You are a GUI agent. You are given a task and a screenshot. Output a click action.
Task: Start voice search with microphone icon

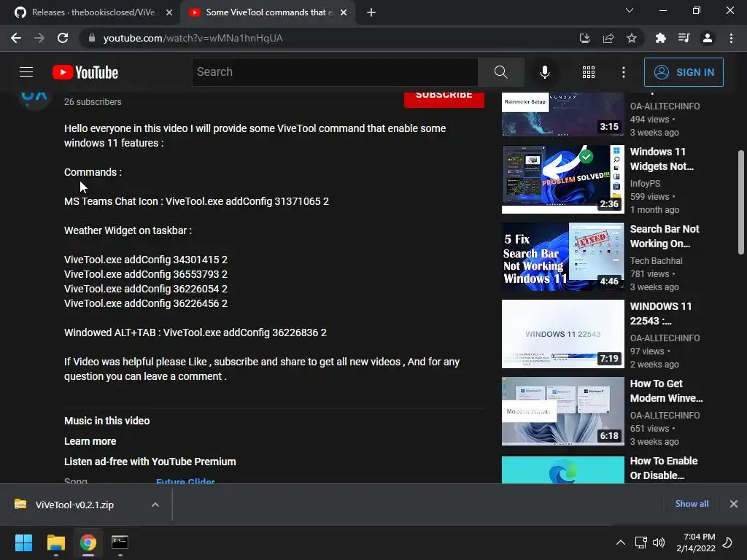click(544, 72)
